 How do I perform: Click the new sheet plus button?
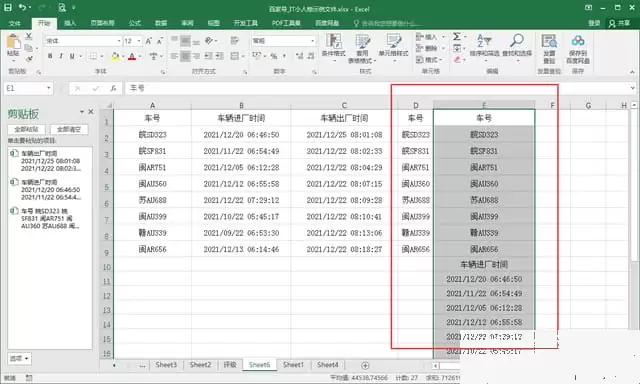[365, 365]
